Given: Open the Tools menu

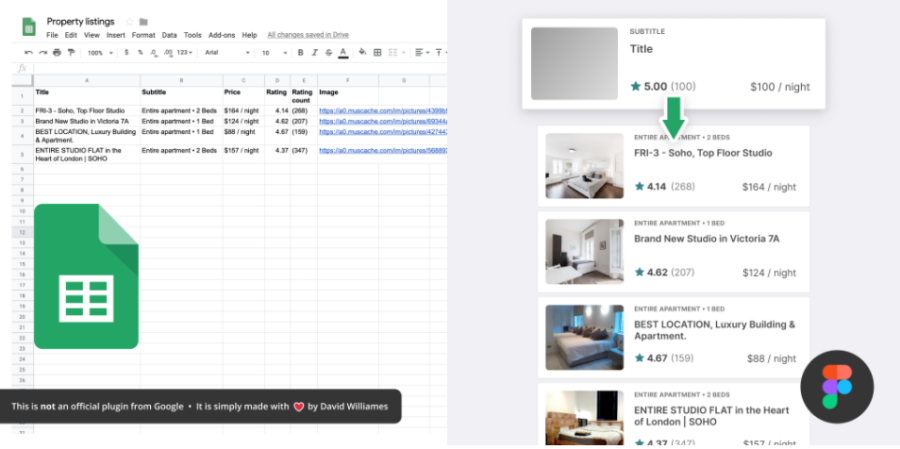Looking at the screenshot, I should tap(192, 35).
